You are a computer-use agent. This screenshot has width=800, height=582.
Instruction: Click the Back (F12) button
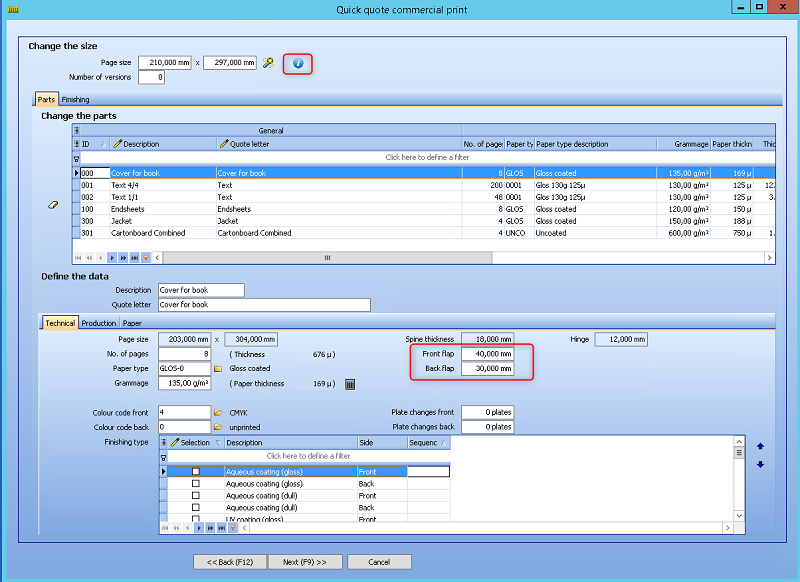(x=230, y=562)
